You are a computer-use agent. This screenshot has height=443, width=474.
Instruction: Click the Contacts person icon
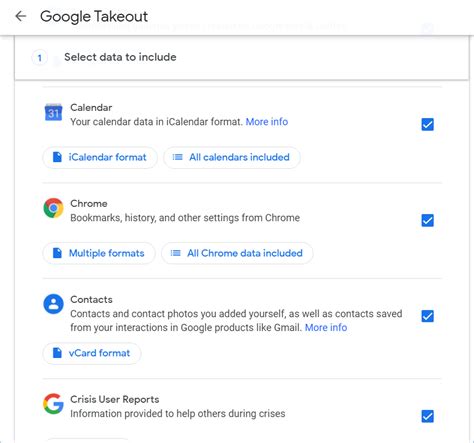pos(53,304)
